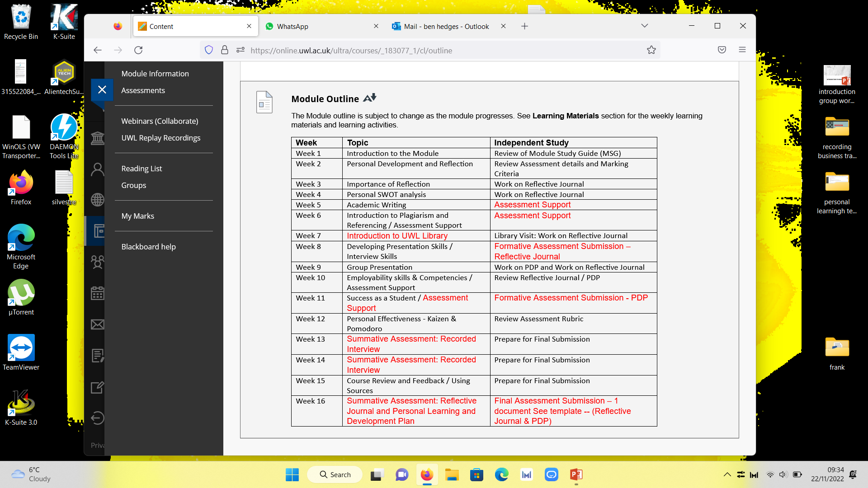This screenshot has height=488, width=868.
Task: Open the organisations people icon
Action: [x=97, y=262]
